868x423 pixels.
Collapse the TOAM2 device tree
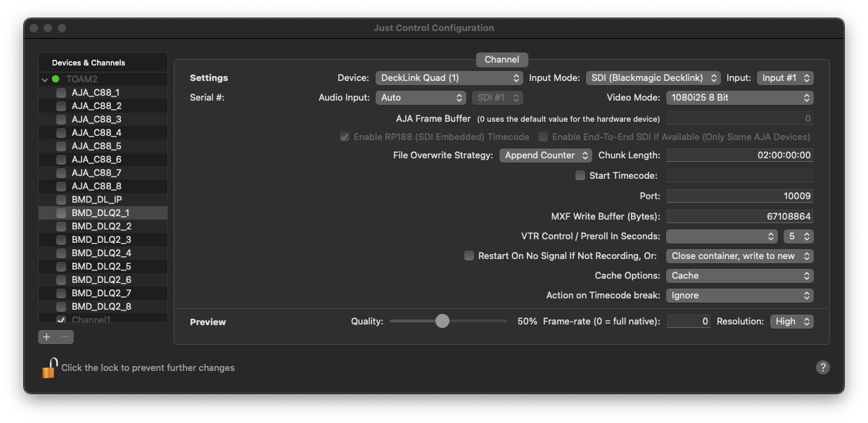45,80
